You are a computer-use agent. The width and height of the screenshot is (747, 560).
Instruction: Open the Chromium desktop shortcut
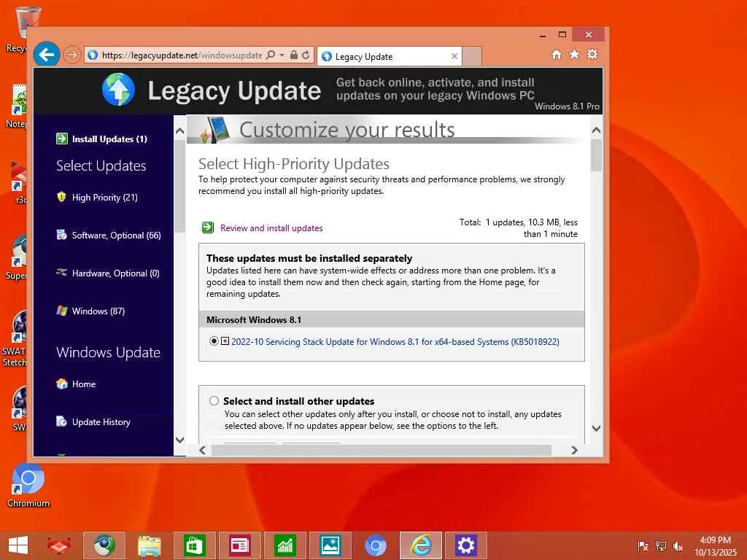coord(28,486)
